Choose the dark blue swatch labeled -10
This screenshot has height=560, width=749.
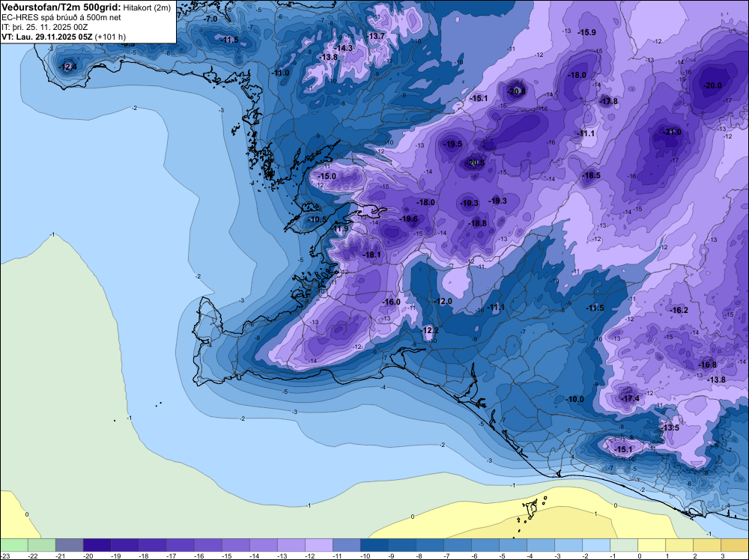(x=374, y=545)
